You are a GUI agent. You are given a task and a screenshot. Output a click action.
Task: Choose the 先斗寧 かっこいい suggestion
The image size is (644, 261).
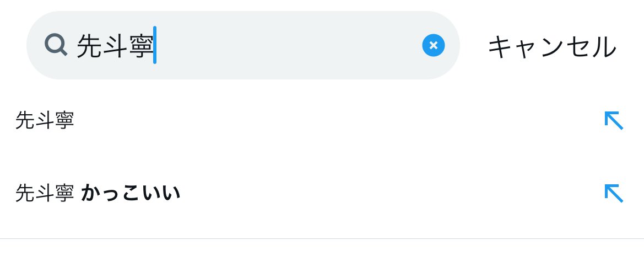(322, 193)
